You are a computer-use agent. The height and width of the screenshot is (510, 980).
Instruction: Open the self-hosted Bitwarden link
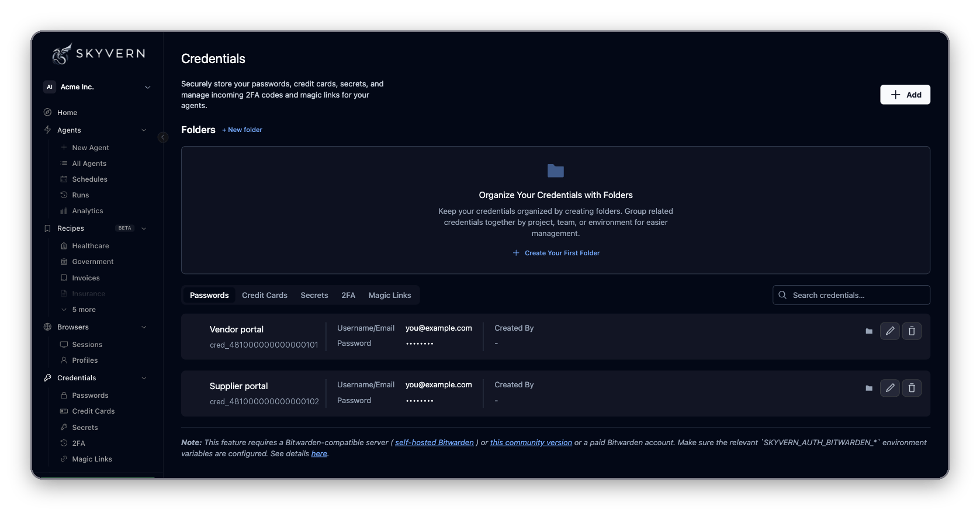(434, 443)
